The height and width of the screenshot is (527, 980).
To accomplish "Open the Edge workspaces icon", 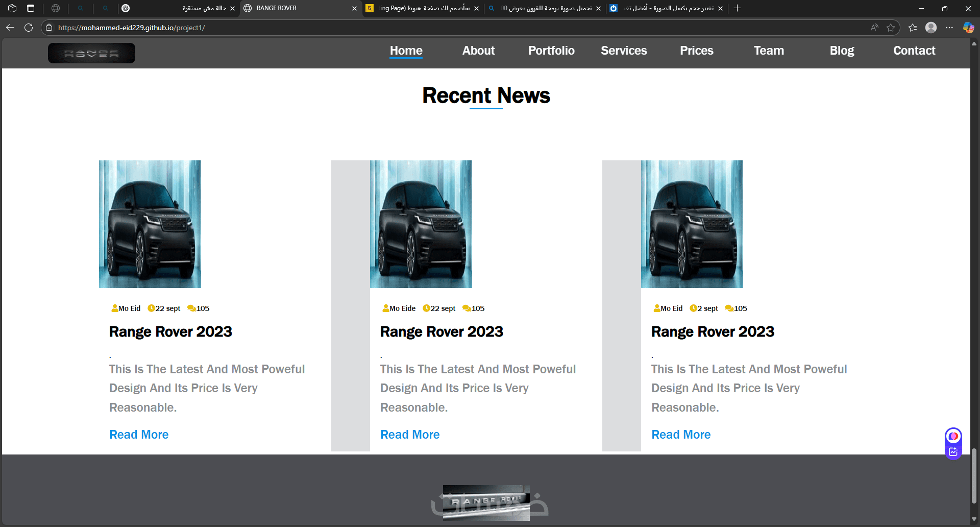I will click(12, 8).
